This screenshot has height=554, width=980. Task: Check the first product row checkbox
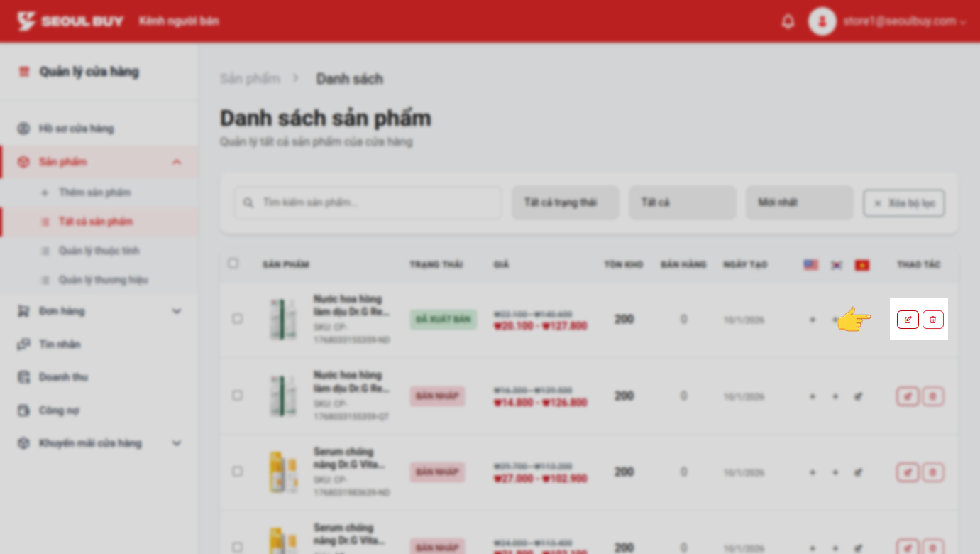(x=237, y=319)
